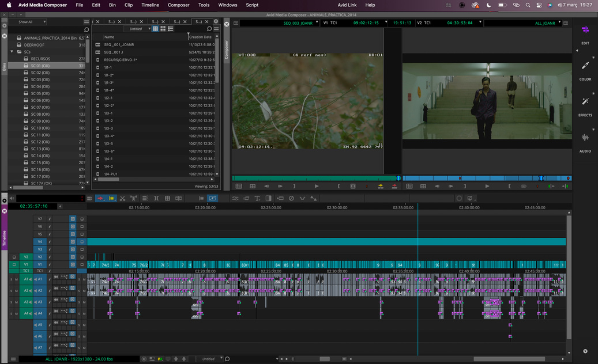Viewport: 598px width, 364px height.
Task: Open the bin panel hamburger menu
Action: tap(216, 29)
